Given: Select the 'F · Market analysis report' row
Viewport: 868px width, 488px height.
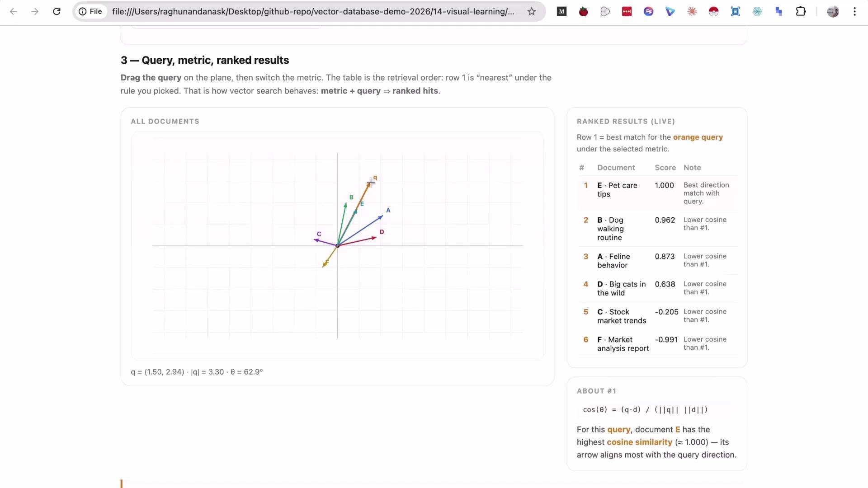Looking at the screenshot, I should 657,344.
